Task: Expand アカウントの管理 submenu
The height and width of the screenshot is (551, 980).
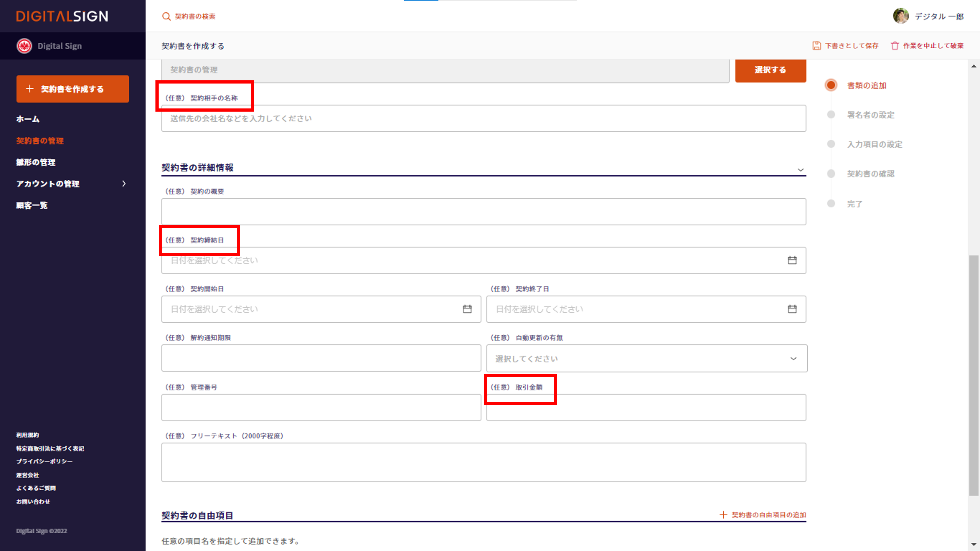Action: 124,184
